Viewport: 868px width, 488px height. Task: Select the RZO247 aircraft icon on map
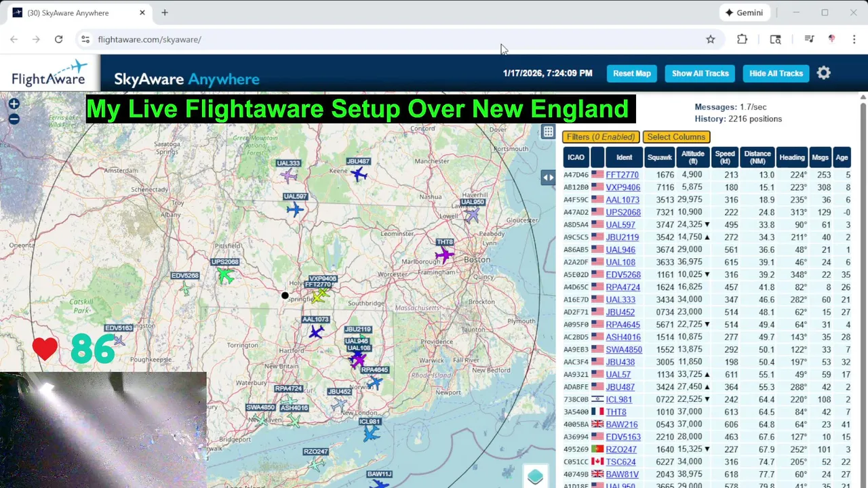(315, 464)
